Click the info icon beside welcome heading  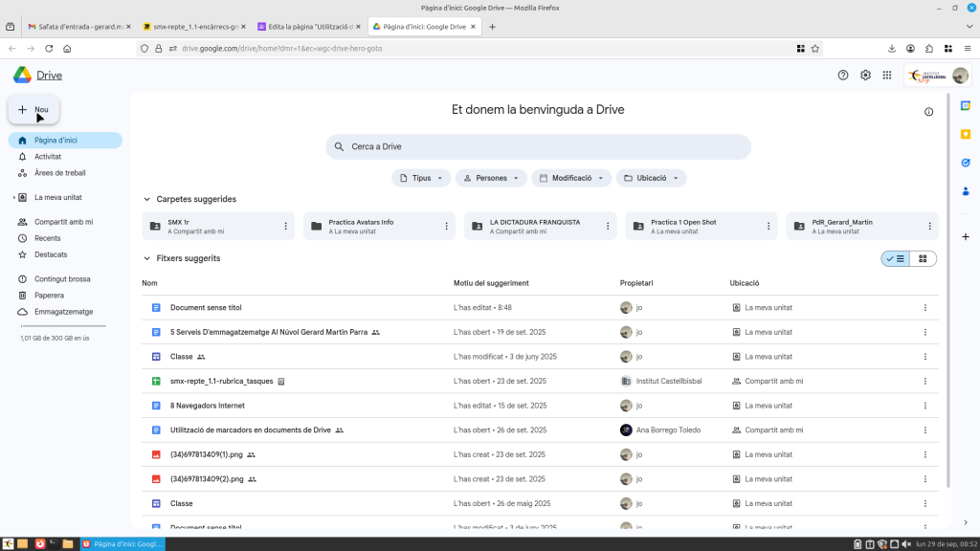(928, 112)
